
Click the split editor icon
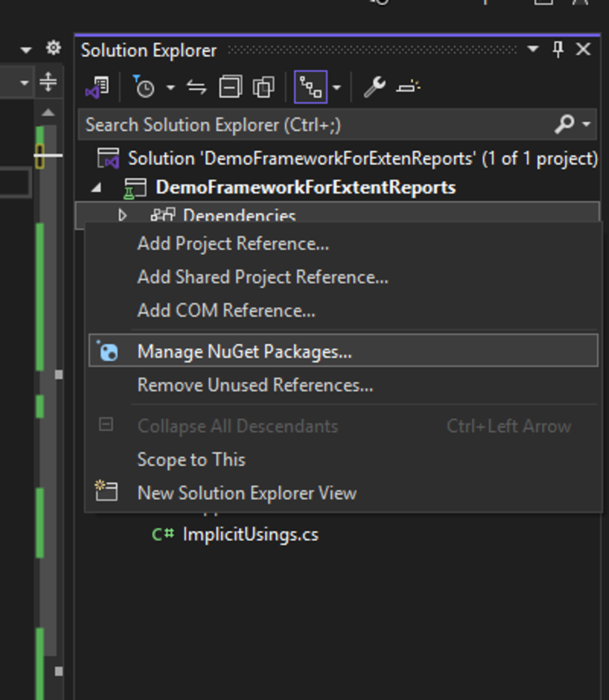[x=48, y=82]
